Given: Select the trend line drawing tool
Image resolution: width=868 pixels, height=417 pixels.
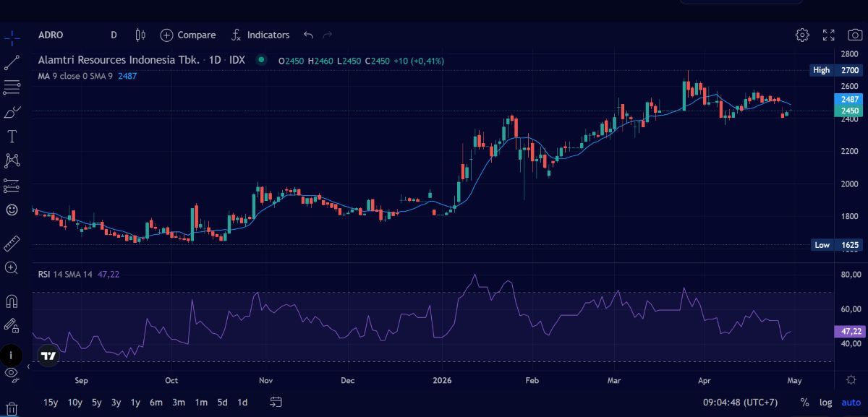Looking at the screenshot, I should coord(12,62).
